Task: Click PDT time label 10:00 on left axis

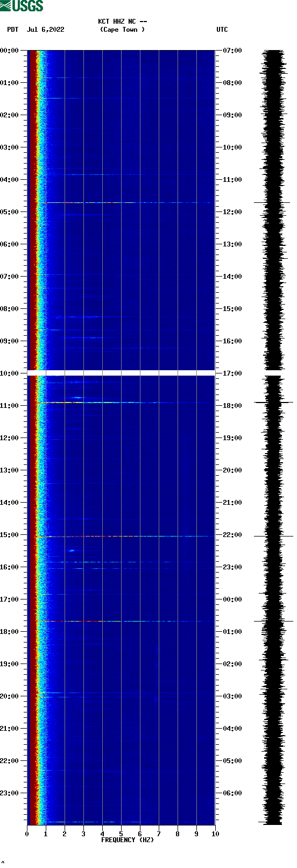Action: pos(10,373)
